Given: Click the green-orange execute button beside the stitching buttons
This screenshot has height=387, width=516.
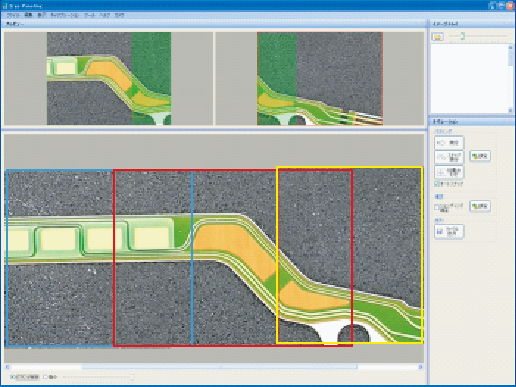Looking at the screenshot, I should pyautogui.click(x=480, y=156).
